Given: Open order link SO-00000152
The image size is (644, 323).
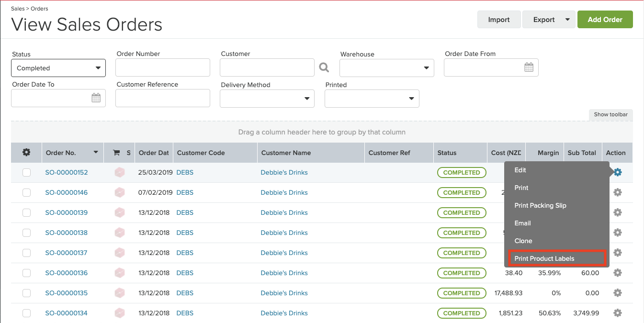Looking at the screenshot, I should [x=67, y=172].
